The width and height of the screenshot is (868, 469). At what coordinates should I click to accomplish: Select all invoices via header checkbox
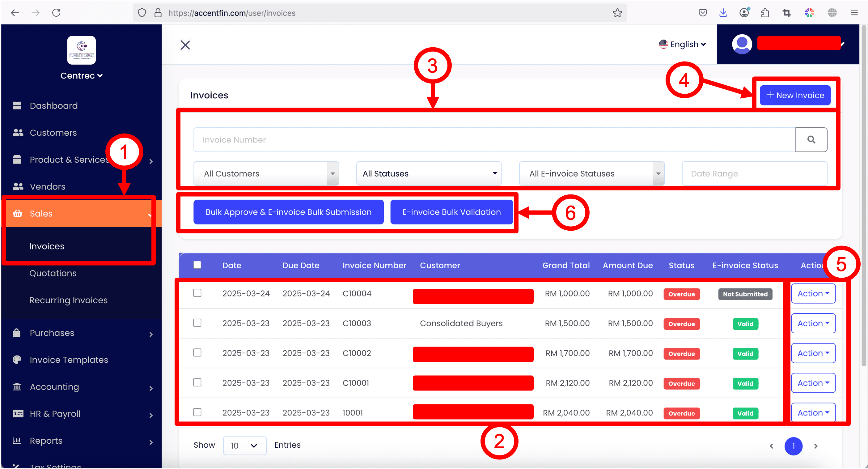[x=197, y=265]
